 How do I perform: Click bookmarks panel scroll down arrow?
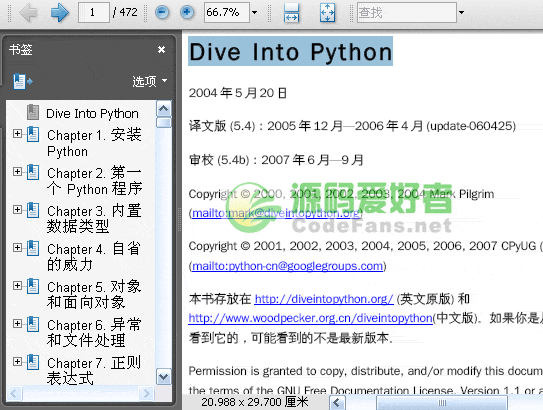pyautogui.click(x=163, y=376)
